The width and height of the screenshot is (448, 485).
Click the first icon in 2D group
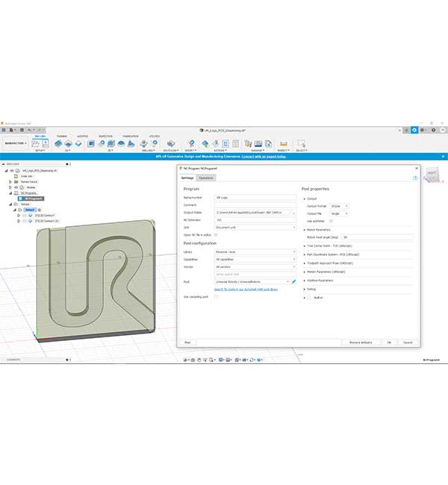tap(58, 143)
